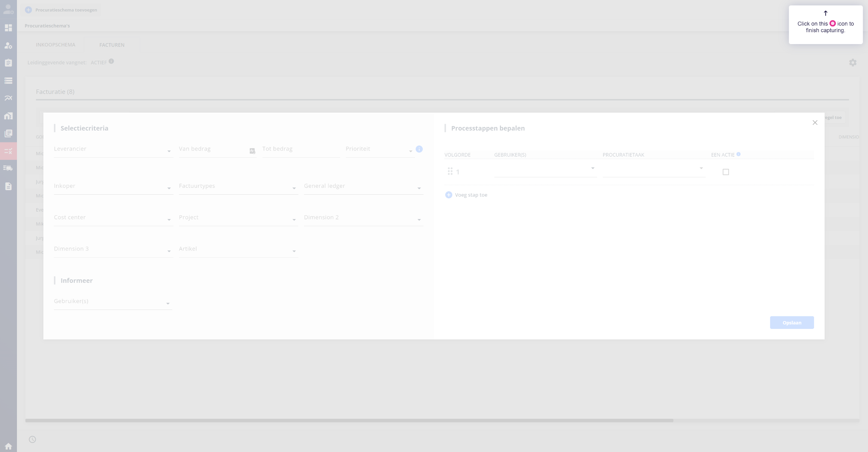Click the clipboard icon in sidebar
This screenshot has height=452, width=868.
point(8,63)
